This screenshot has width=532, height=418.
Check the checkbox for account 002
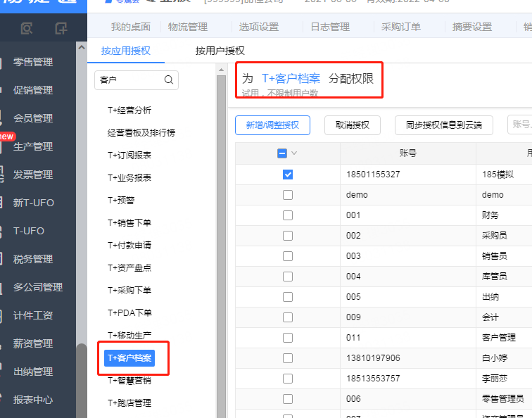click(x=288, y=236)
